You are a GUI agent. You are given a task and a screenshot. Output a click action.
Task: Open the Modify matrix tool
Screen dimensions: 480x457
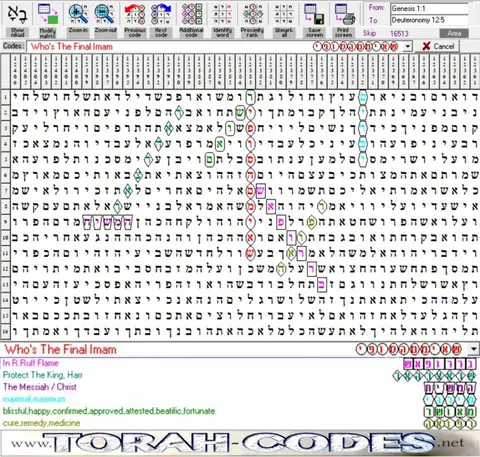point(47,20)
